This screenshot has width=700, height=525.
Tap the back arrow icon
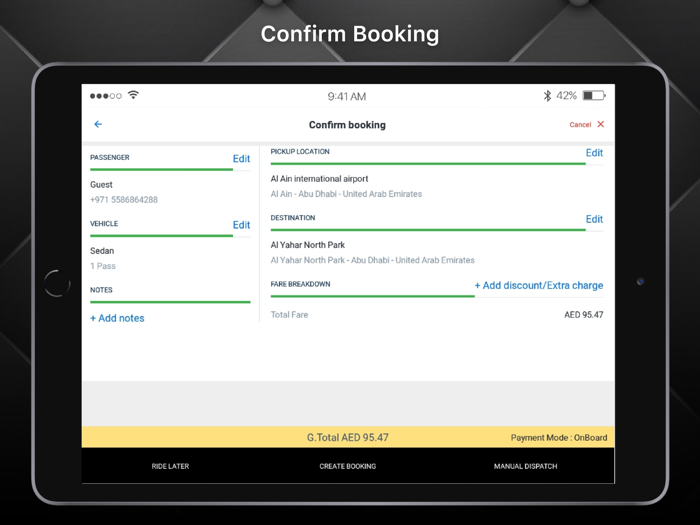98,125
